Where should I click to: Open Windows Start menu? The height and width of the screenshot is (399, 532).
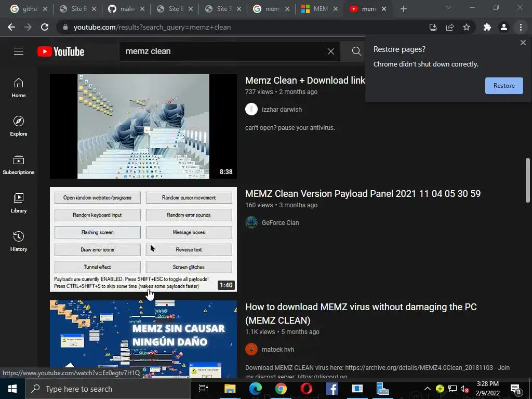coord(12,389)
